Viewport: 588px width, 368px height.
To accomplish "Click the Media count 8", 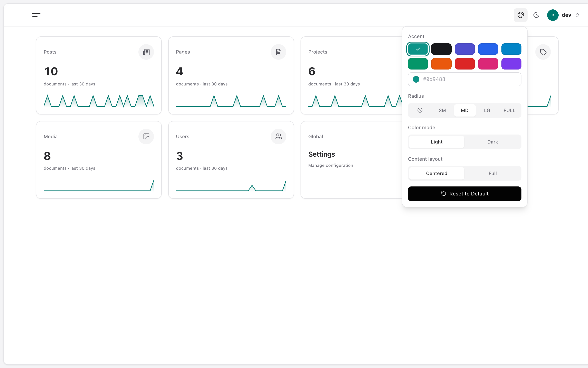I will coord(47,156).
